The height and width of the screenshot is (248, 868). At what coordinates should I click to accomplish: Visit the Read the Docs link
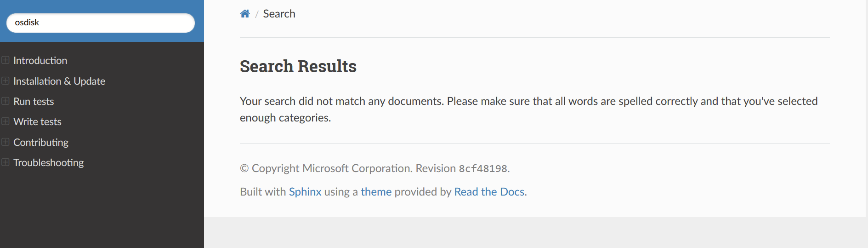[x=489, y=192]
